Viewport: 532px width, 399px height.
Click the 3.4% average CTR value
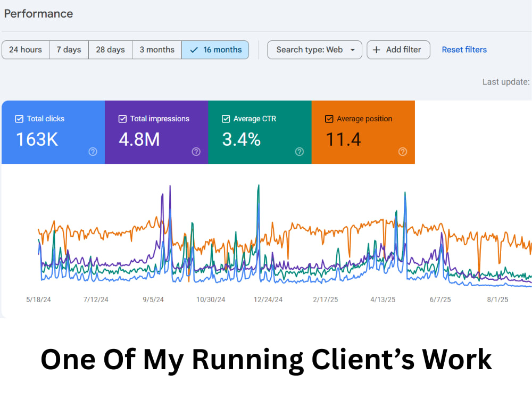pos(241,139)
